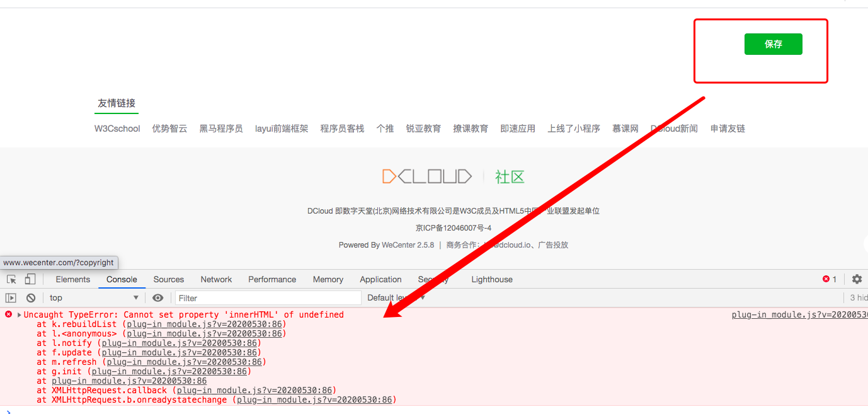Open the 广告投放 footer link
868x414 pixels.
coord(553,245)
